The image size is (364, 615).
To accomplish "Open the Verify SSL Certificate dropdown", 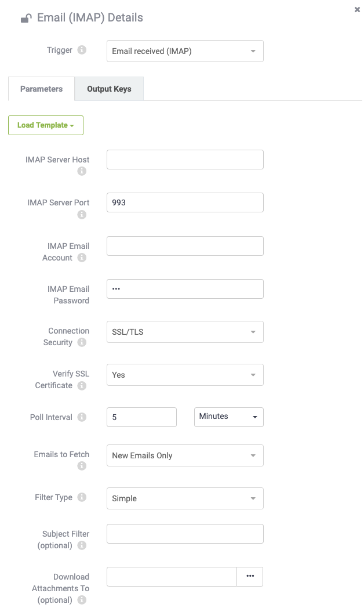I will 185,375.
